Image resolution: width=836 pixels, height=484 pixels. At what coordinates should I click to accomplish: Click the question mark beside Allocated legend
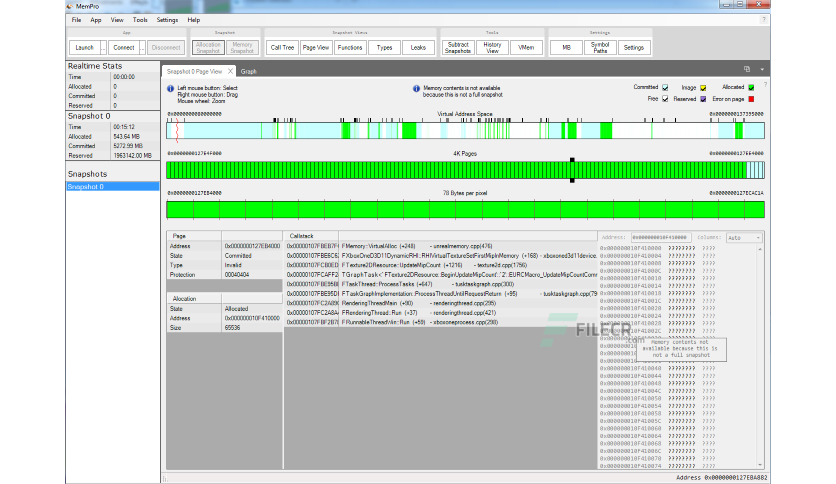point(765,85)
